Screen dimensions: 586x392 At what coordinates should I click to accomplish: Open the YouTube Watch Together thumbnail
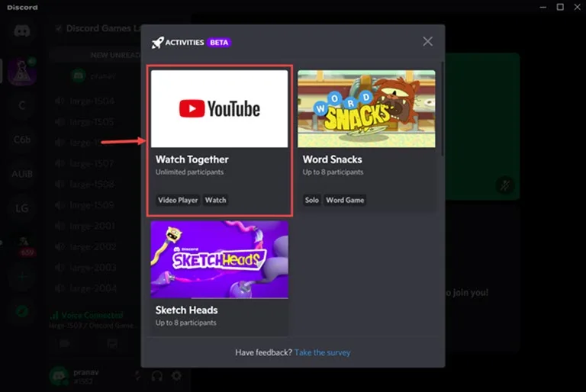(220, 108)
